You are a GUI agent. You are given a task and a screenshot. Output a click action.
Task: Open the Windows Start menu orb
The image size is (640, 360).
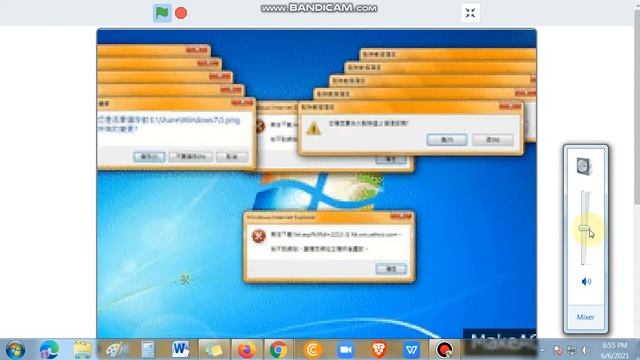[15, 350]
